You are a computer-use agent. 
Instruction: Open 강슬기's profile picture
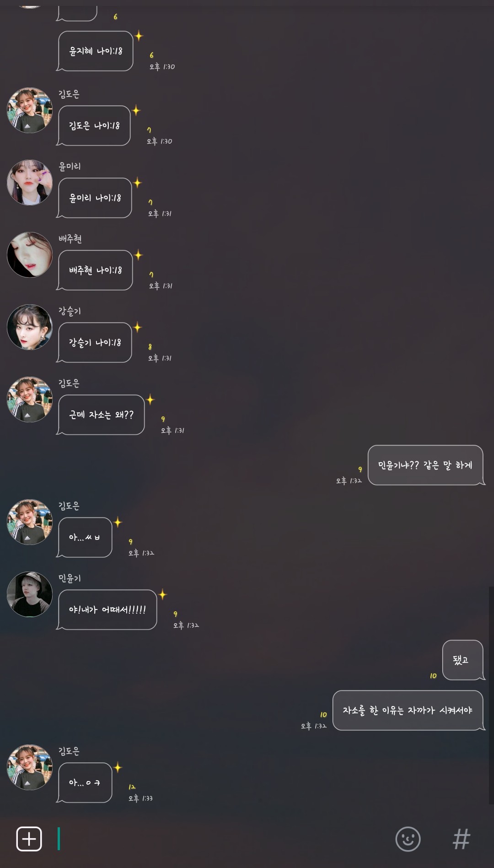30,327
